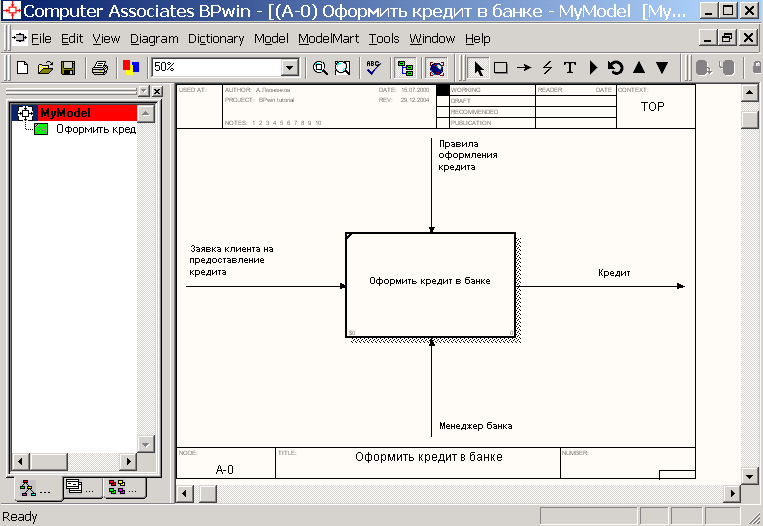Go to child diagram with down triangle
The height and width of the screenshot is (526, 763).
(662, 68)
